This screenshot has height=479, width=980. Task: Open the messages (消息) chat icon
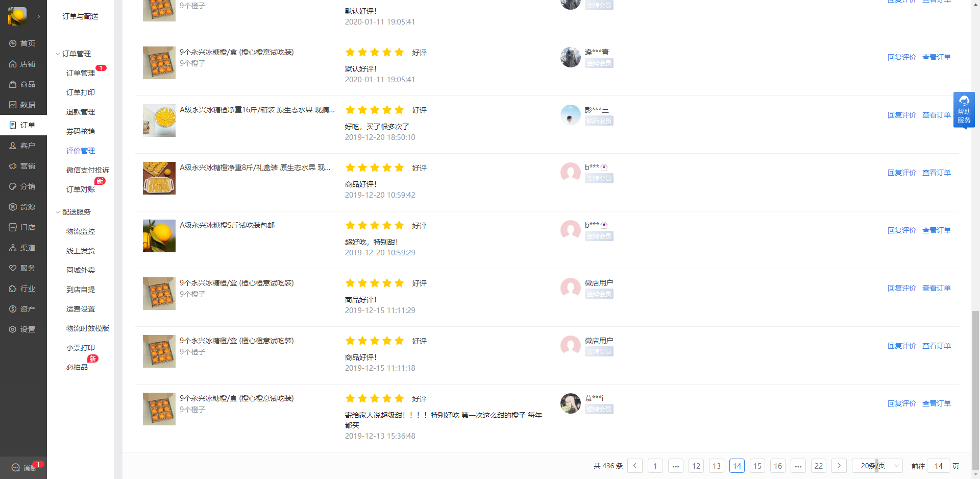click(15, 467)
